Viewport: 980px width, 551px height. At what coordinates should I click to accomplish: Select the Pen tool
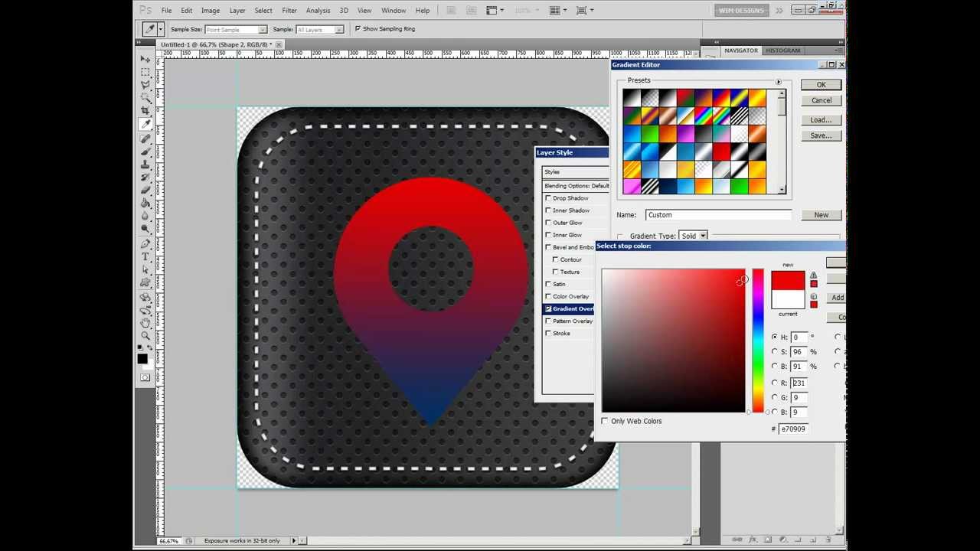(x=145, y=243)
